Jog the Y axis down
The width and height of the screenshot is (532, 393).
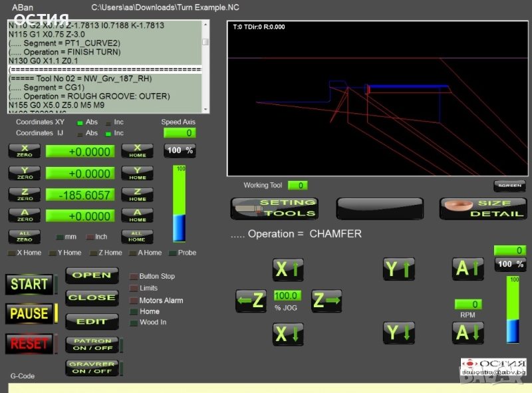(398, 332)
